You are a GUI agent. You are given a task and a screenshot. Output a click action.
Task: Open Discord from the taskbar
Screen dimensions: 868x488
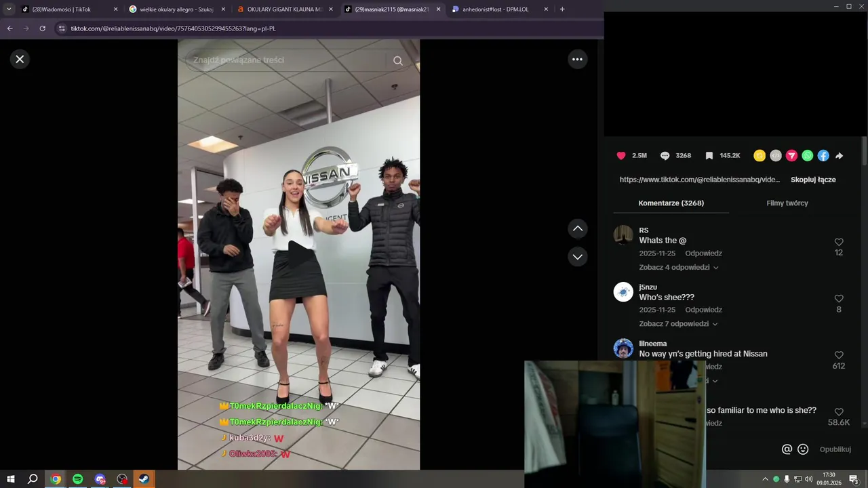click(100, 479)
